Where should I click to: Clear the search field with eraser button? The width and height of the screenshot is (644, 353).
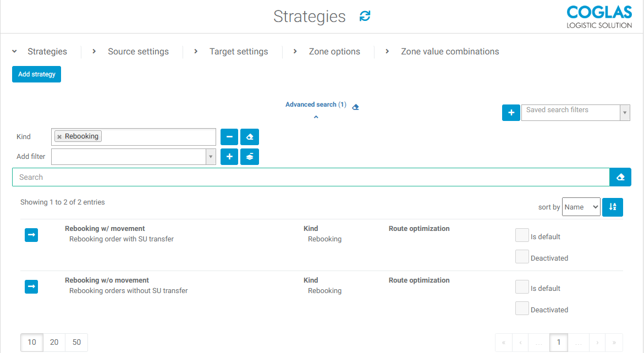pos(620,177)
